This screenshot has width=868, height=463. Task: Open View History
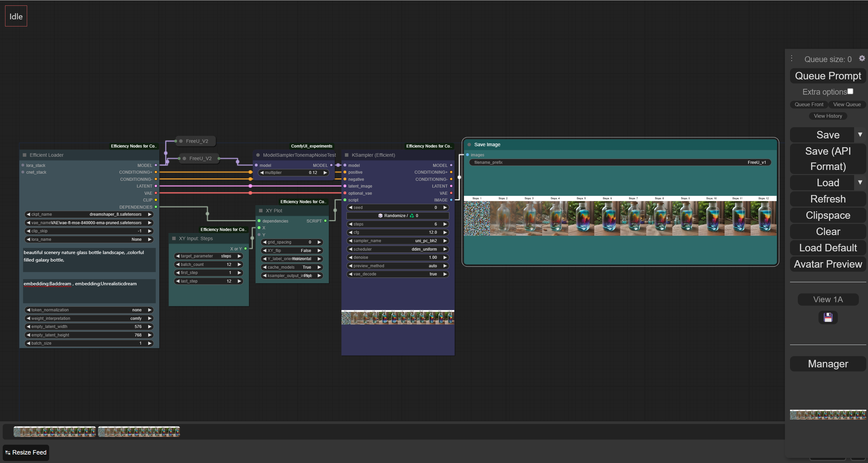tap(828, 116)
